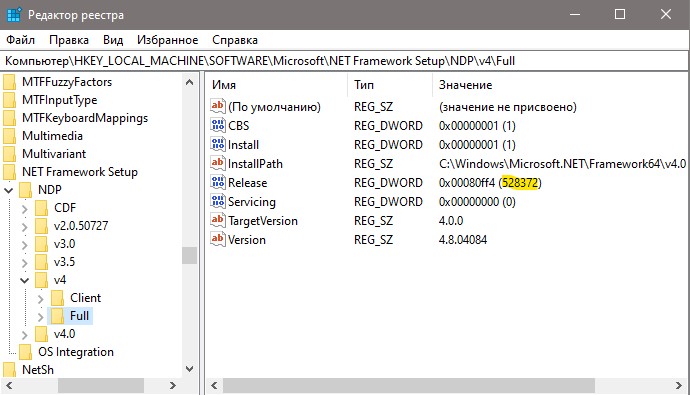Expand the v3.5 tree node
Image resolution: width=690 pixels, height=395 pixels.
25,263
